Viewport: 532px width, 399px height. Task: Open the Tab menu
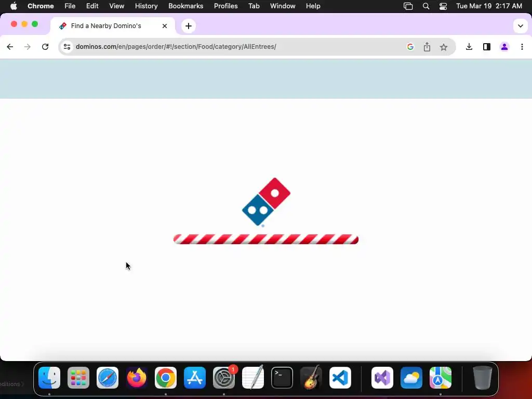pyautogui.click(x=254, y=6)
